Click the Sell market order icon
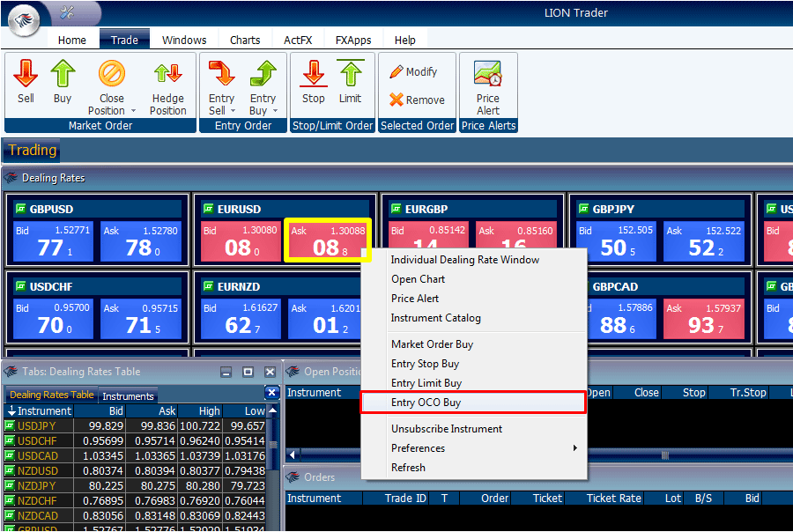 26,73
